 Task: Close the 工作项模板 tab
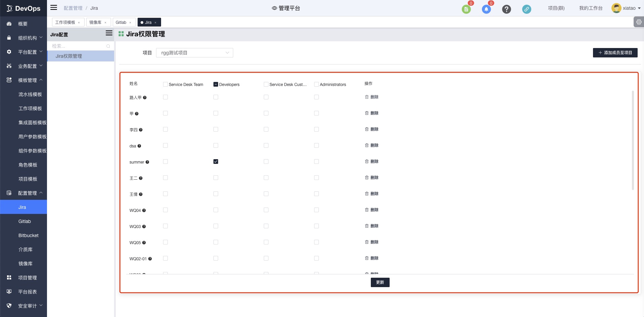tap(79, 22)
